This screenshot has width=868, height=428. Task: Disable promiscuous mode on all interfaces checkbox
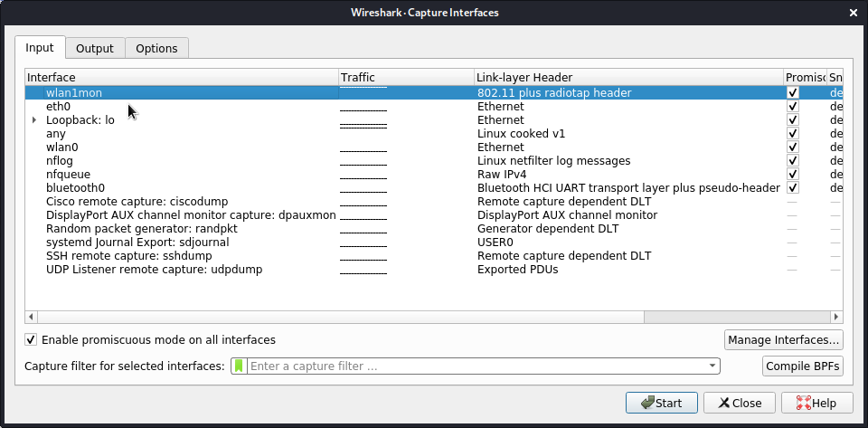[31, 339]
